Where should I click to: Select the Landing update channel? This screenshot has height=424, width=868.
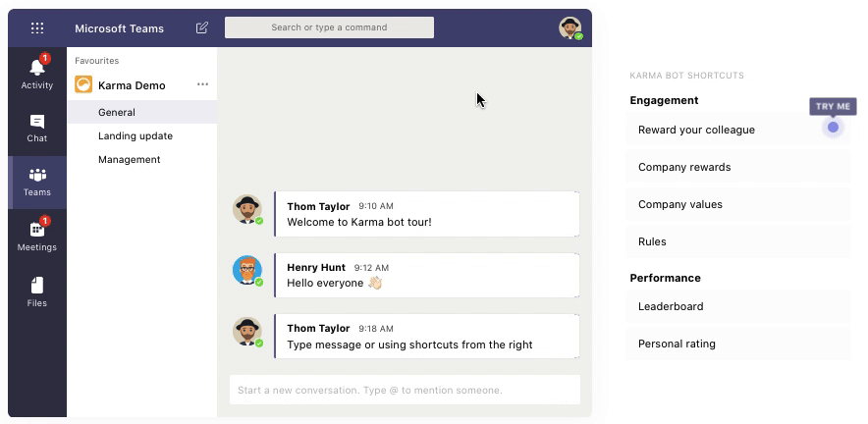(141, 136)
